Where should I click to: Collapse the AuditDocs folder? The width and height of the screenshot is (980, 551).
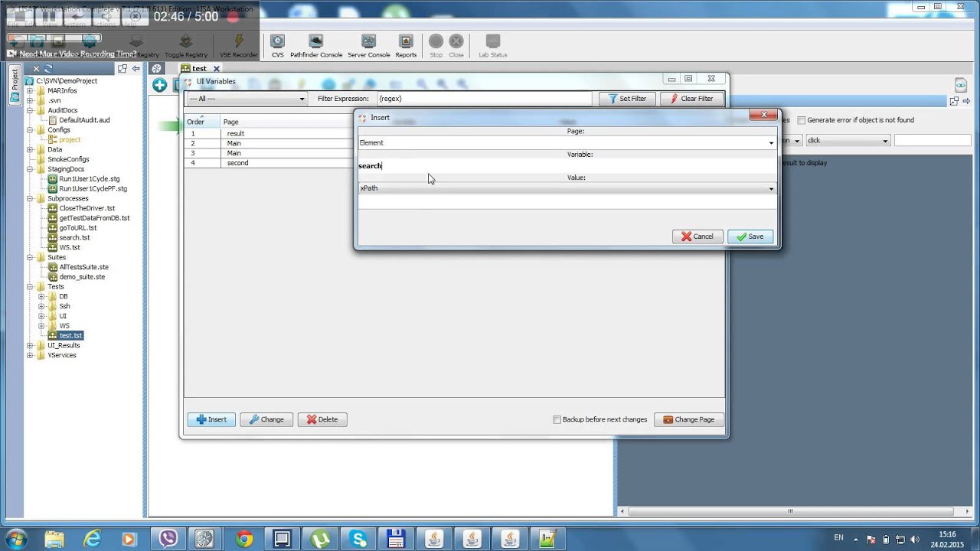pos(31,110)
